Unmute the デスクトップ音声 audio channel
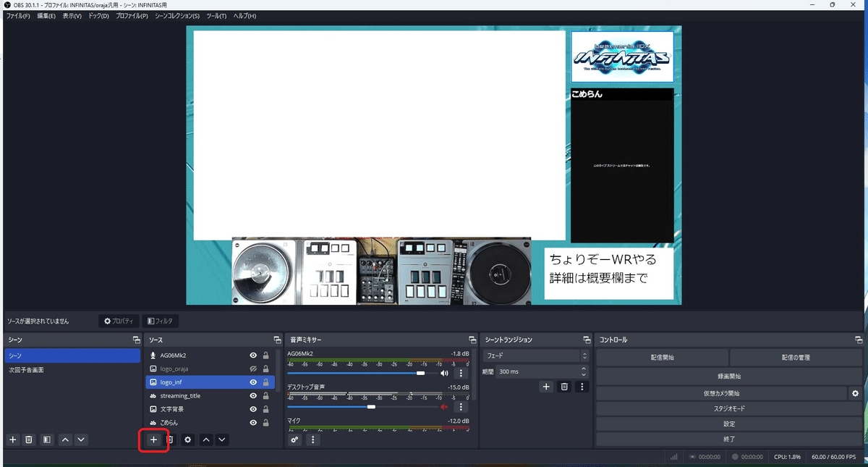The height and width of the screenshot is (467, 868). [444, 407]
